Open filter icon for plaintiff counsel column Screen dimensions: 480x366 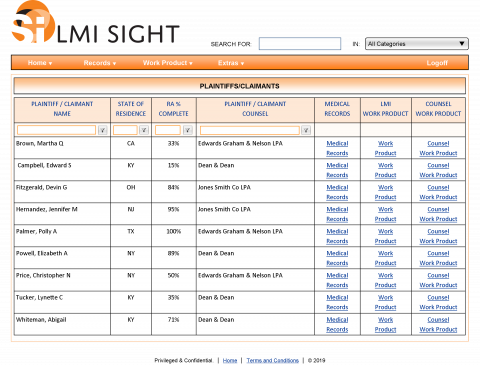(306, 130)
